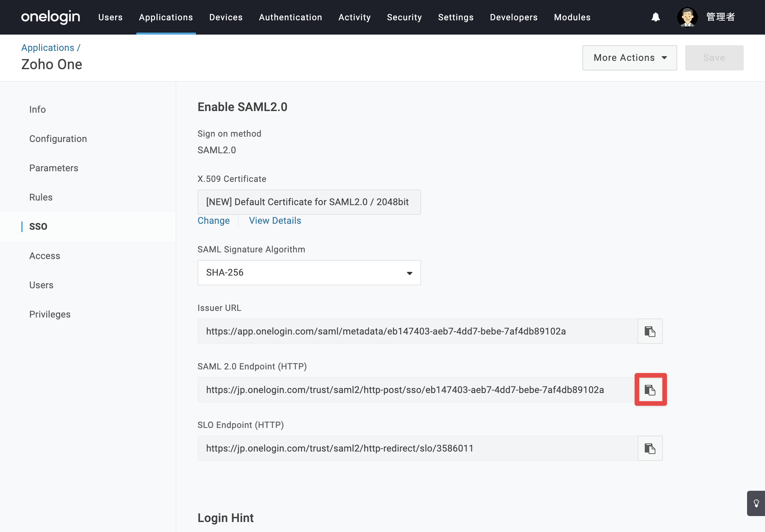Click View Details for the certificate
Image resolution: width=765 pixels, height=532 pixels.
[275, 220]
